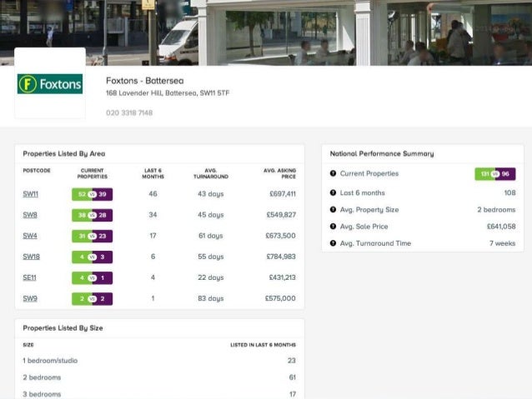The width and height of the screenshot is (532, 399).
Task: Click the help icon beside Avg. Property Size
Action: (333, 210)
